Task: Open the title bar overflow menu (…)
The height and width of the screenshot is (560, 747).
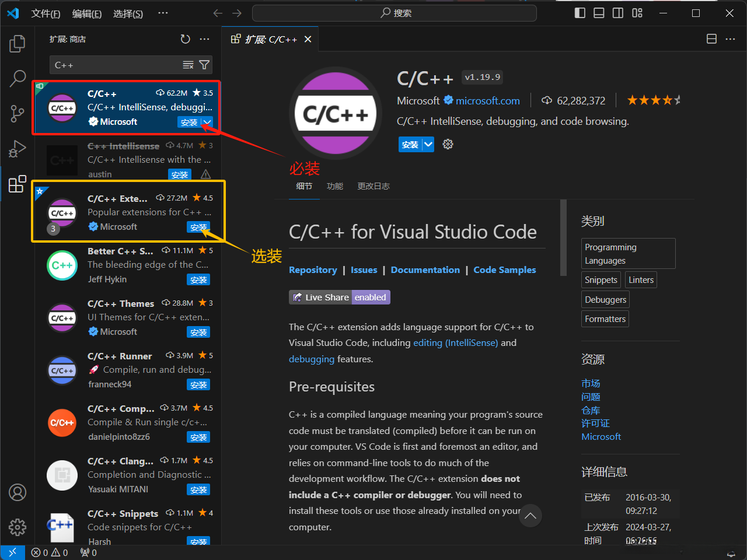Action: point(163,13)
